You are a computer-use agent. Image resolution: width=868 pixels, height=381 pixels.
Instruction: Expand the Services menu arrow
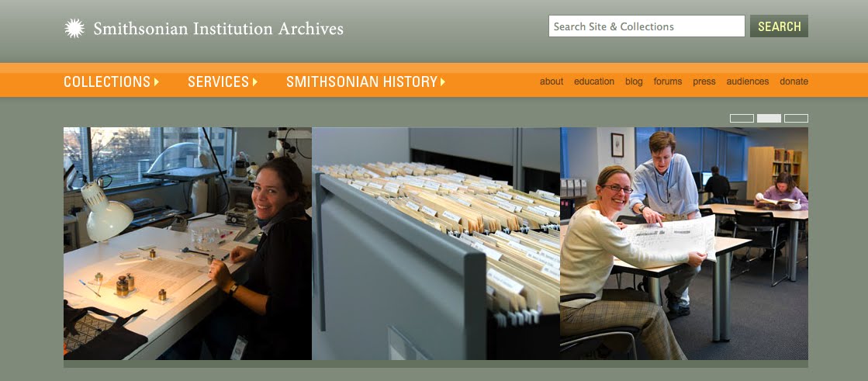255,82
